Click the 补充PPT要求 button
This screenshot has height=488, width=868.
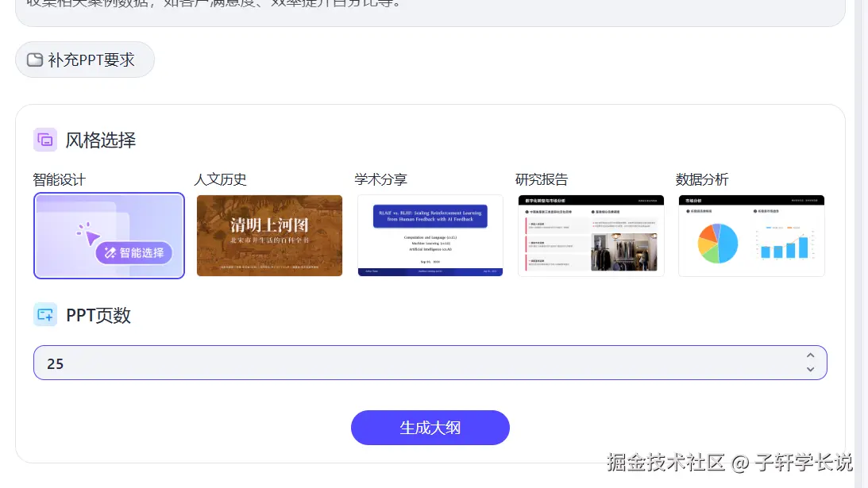(85, 60)
